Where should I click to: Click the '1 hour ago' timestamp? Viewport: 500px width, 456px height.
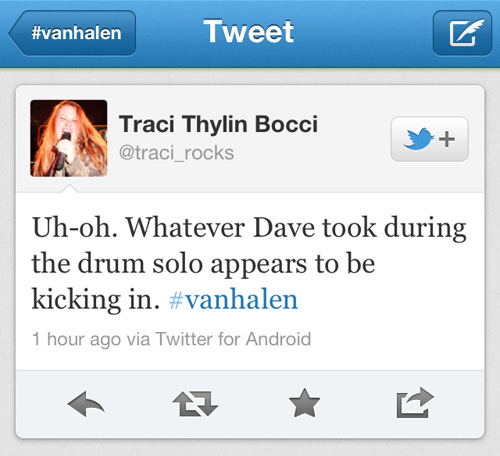[x=76, y=339]
